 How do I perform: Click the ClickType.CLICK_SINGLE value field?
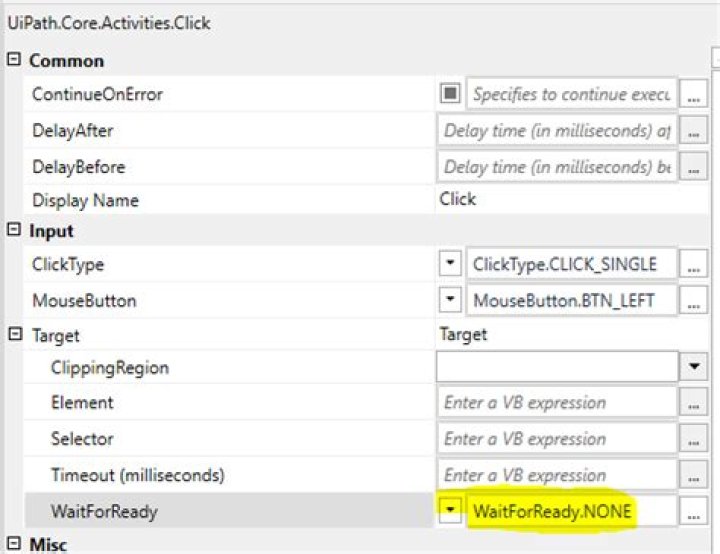[x=571, y=264]
